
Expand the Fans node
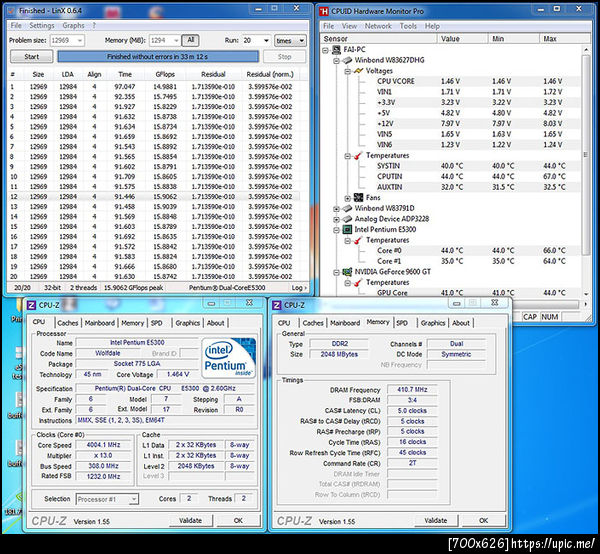[x=347, y=198]
